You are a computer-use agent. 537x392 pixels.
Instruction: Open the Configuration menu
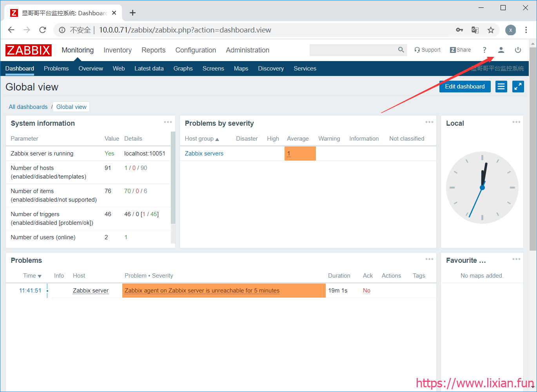coord(196,50)
